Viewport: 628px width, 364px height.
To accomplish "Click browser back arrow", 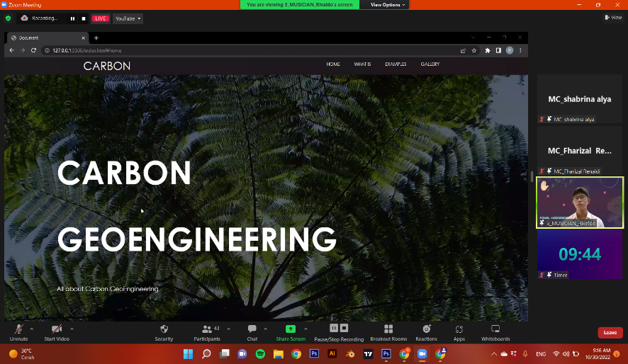I will (11, 50).
